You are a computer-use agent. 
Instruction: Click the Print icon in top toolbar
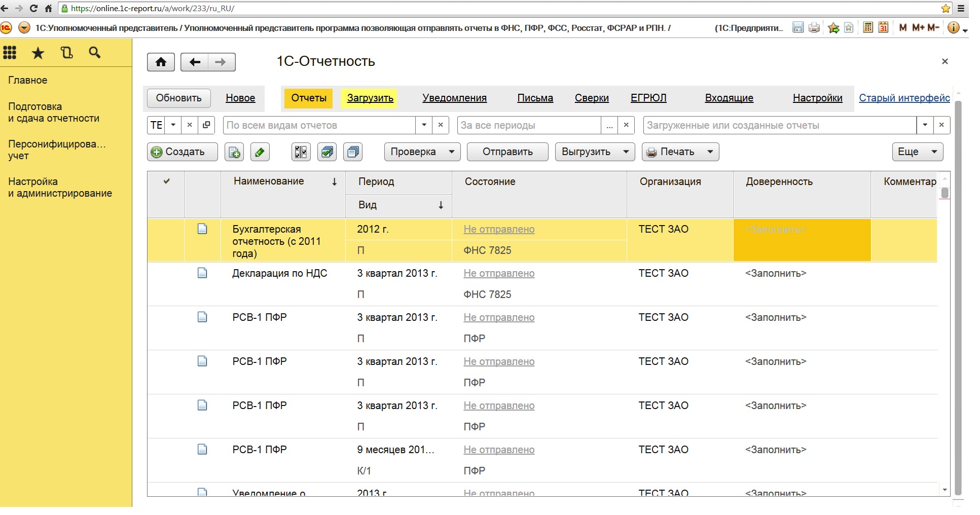[x=814, y=27]
